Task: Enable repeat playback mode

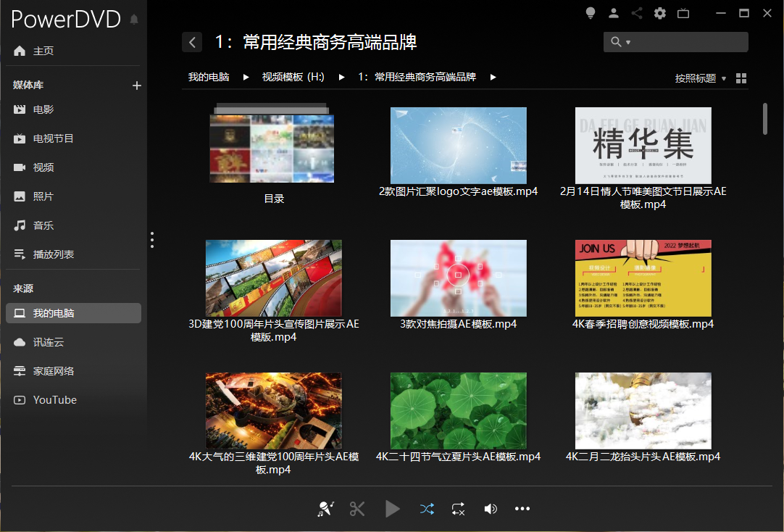Action: coord(458,508)
